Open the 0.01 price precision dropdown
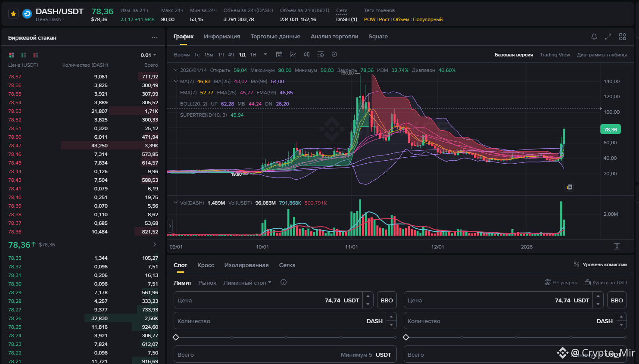Screen dimensions: 639x364 tap(149, 55)
